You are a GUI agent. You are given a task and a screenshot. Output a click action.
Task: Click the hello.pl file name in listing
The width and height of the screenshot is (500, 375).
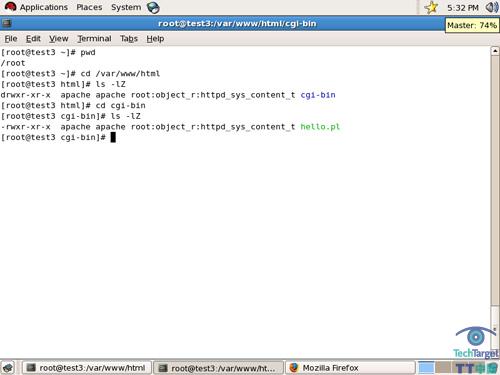320,127
